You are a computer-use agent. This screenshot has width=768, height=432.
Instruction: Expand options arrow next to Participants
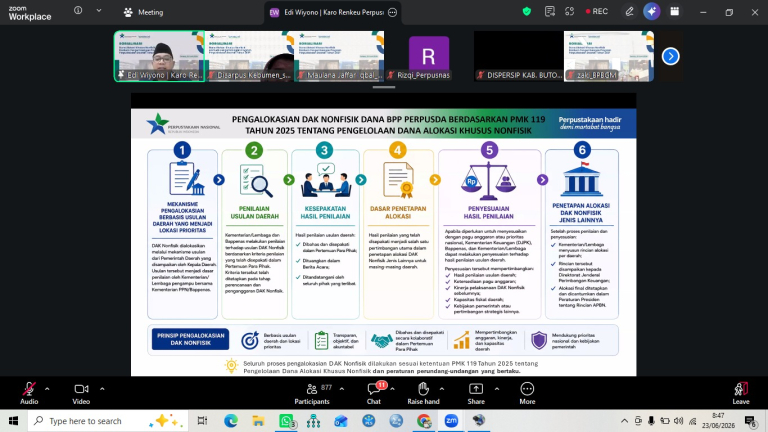coord(342,389)
